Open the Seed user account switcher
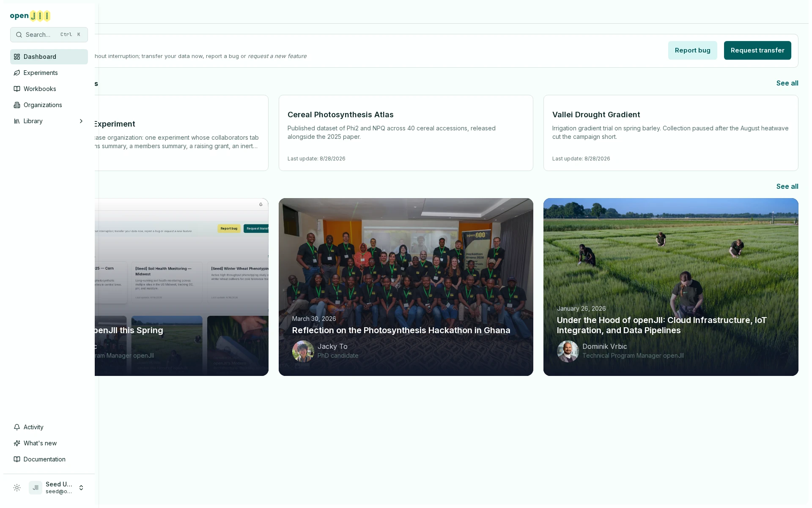812x508 pixels. click(x=57, y=488)
